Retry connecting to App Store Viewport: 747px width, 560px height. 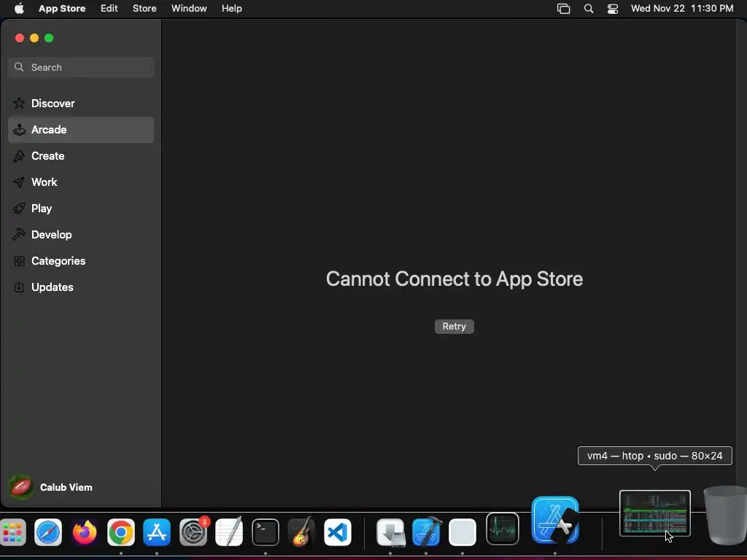(x=454, y=326)
